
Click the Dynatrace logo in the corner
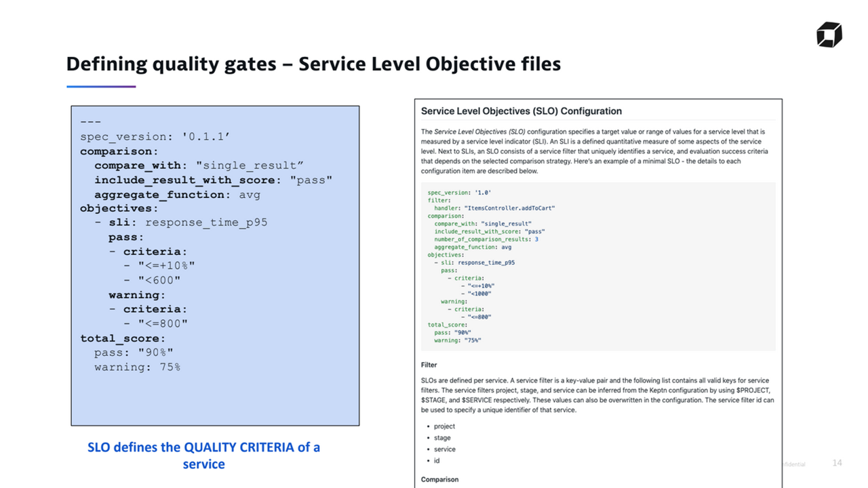[829, 35]
